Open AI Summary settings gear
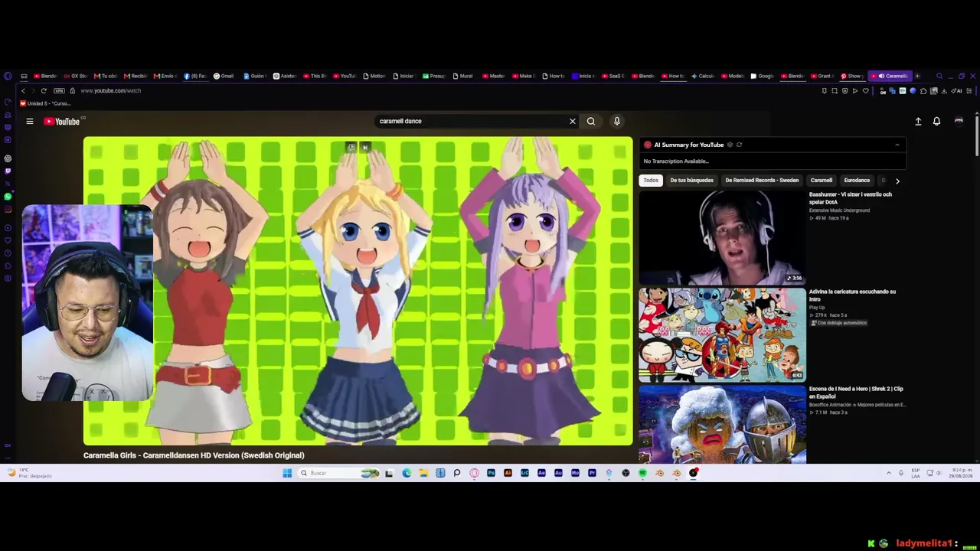The image size is (980, 551). click(x=730, y=145)
